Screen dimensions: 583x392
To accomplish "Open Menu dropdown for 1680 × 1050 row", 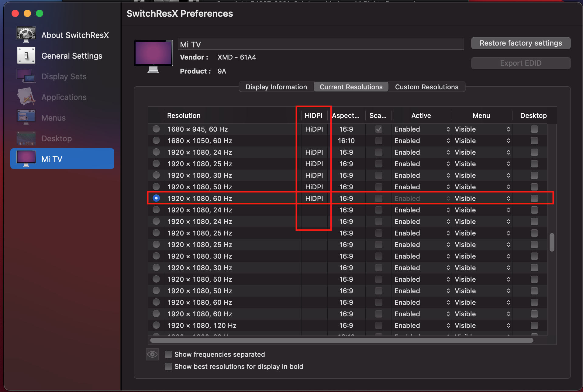I will click(482, 141).
